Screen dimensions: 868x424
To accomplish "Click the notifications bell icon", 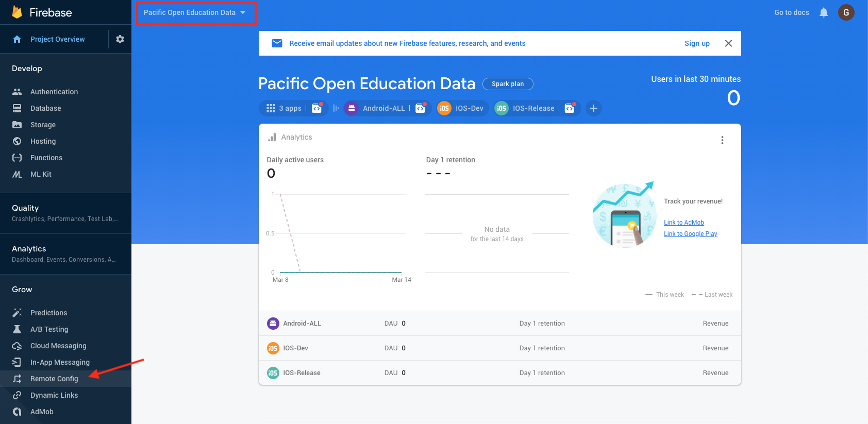I will (824, 12).
